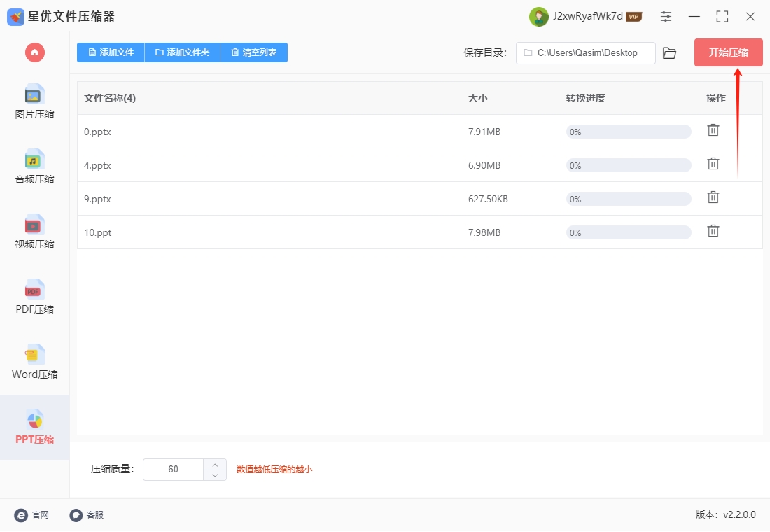Click the 大小 column header

click(x=477, y=98)
